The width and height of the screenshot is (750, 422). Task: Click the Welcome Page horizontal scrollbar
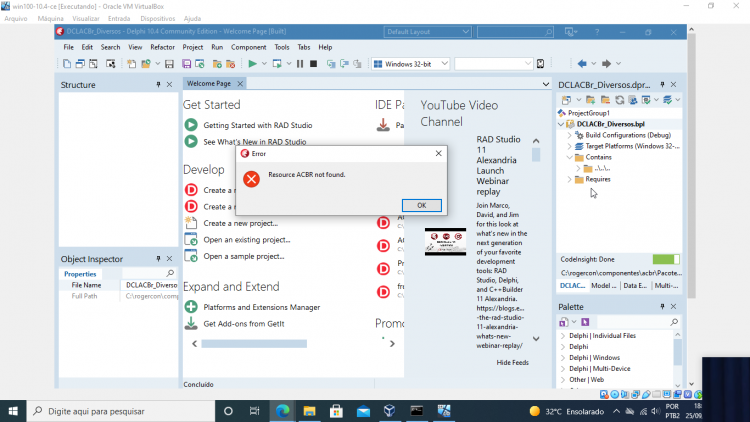pyautogui.click(x=254, y=344)
